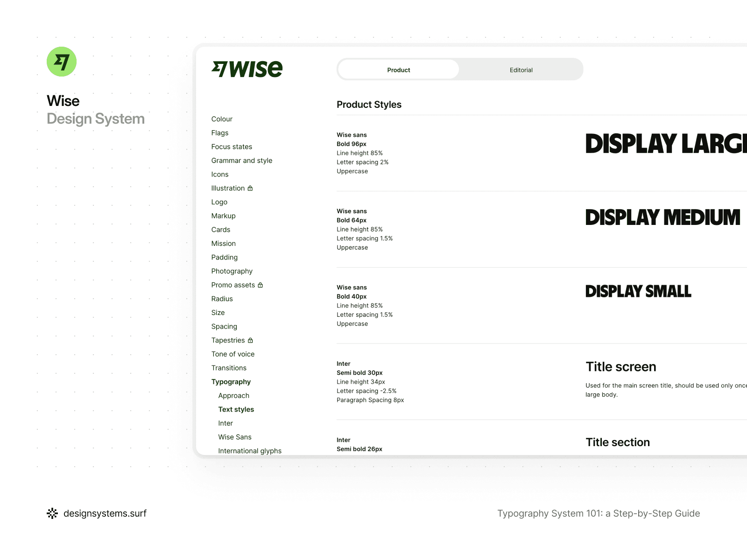
Task: Open the Illustration sidebar entry
Action: coord(228,188)
